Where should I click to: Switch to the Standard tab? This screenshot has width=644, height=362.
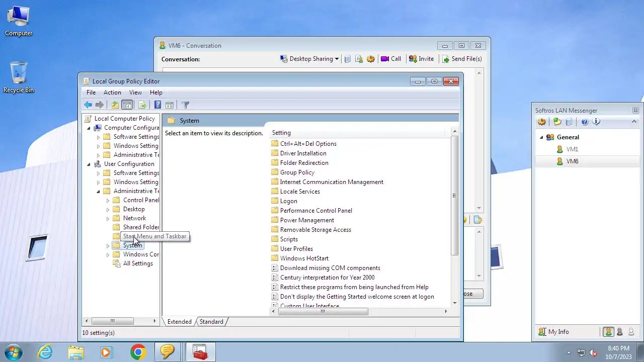[x=211, y=322]
